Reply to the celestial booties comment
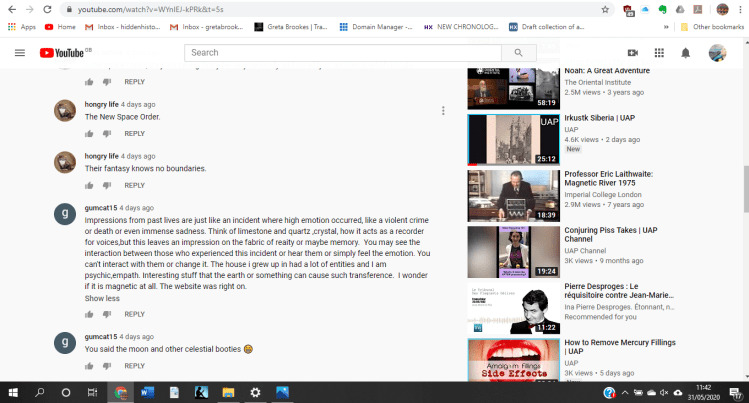The width and height of the screenshot is (749, 403). (x=134, y=366)
